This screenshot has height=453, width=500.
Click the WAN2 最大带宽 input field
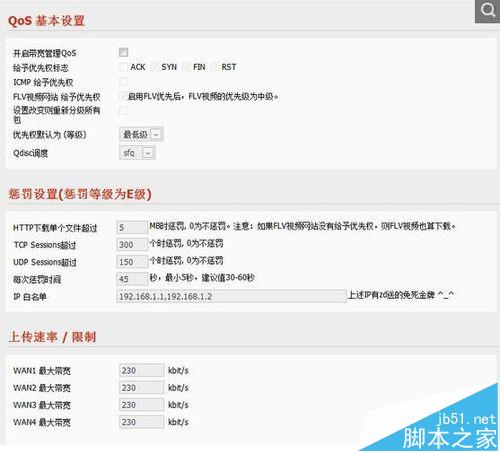pyautogui.click(x=141, y=388)
